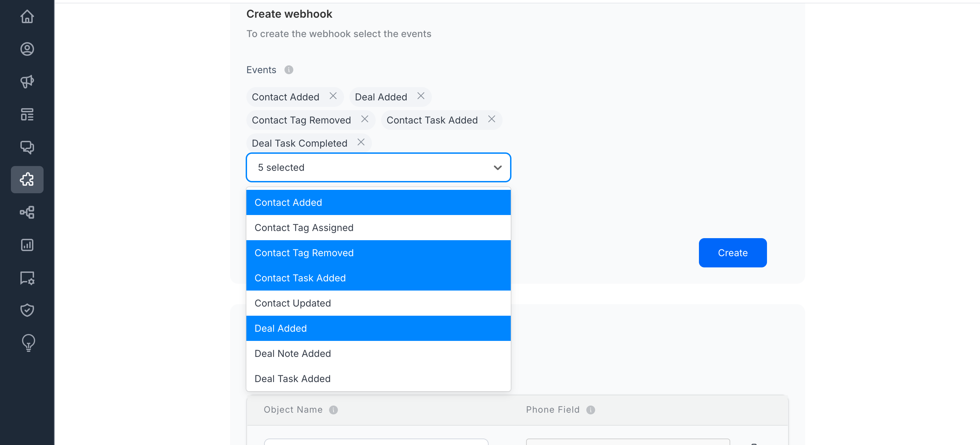The height and width of the screenshot is (445, 980).
Task: Collapse the '5 selected' events dropdown
Action: point(378,167)
